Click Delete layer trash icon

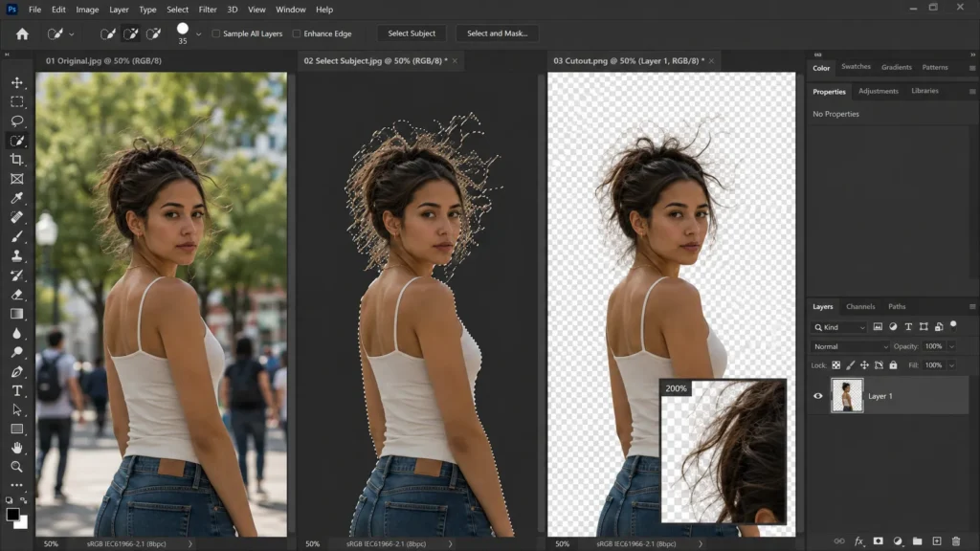(956, 541)
